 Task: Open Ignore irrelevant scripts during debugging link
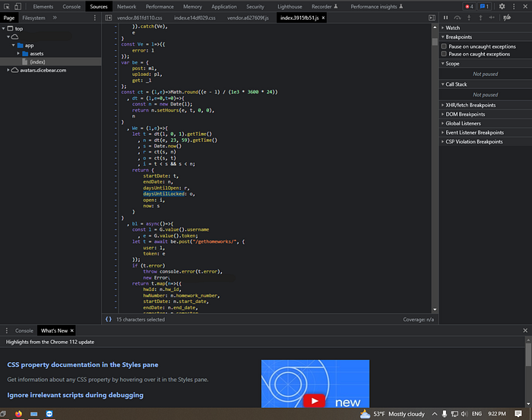point(75,395)
